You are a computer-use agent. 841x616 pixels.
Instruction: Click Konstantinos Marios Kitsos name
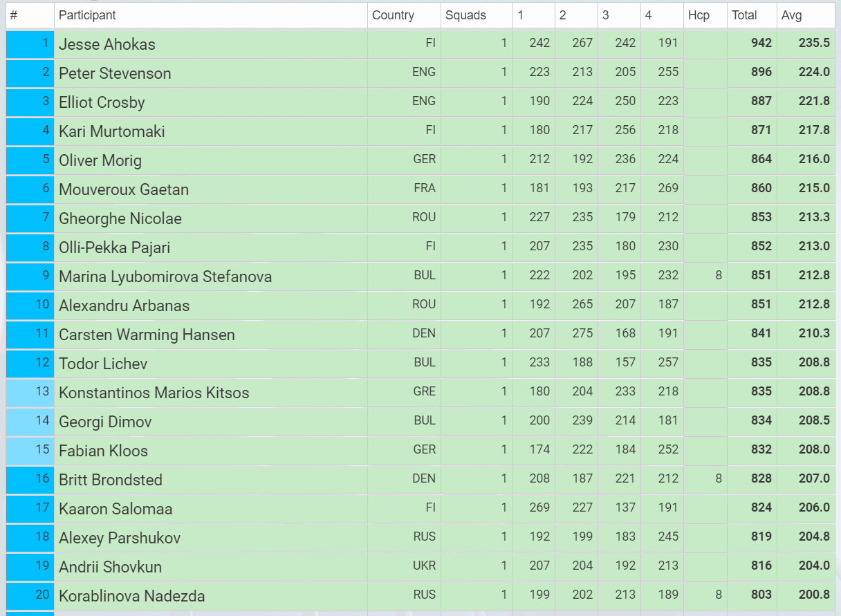pos(154,393)
